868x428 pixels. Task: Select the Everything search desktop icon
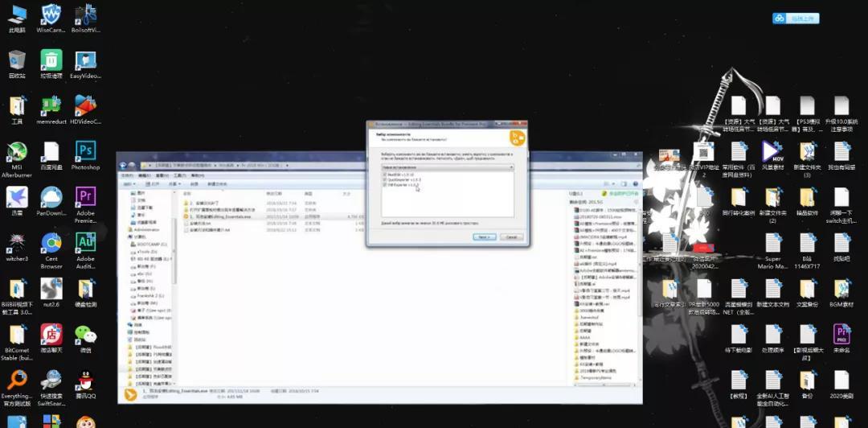tap(16, 381)
